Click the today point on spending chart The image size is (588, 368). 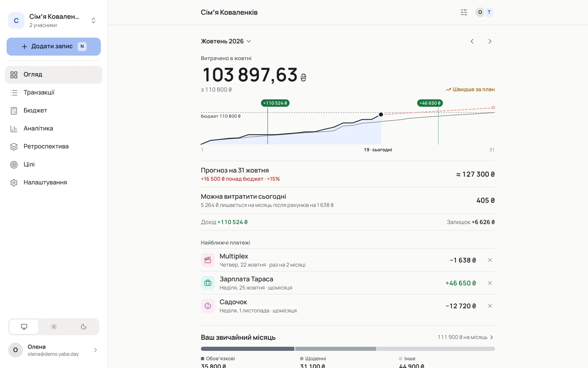tap(381, 114)
